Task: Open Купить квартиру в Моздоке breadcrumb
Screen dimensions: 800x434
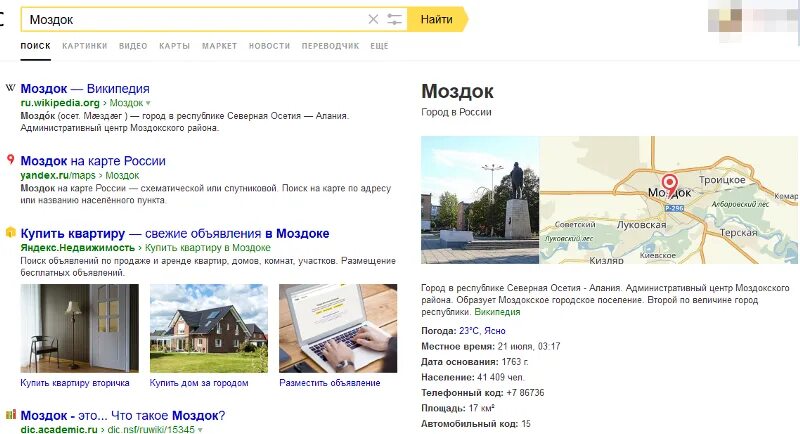Action: pyautogui.click(x=208, y=248)
